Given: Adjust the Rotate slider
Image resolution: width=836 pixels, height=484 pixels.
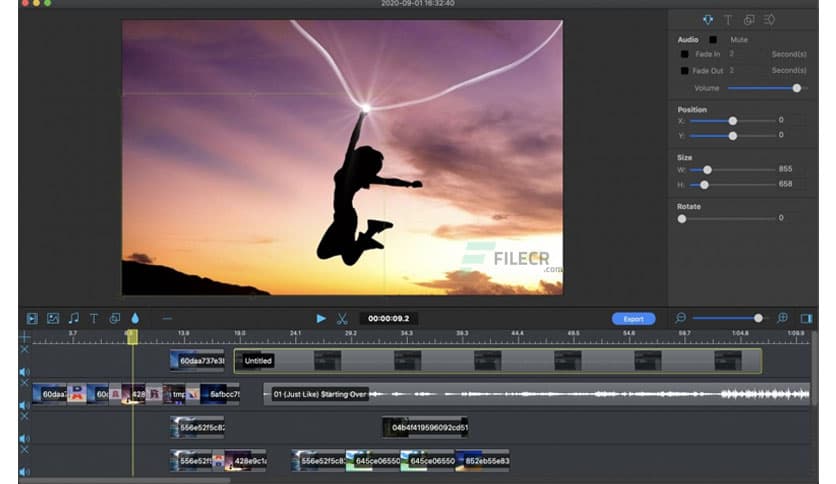Looking at the screenshot, I should pos(727,219).
